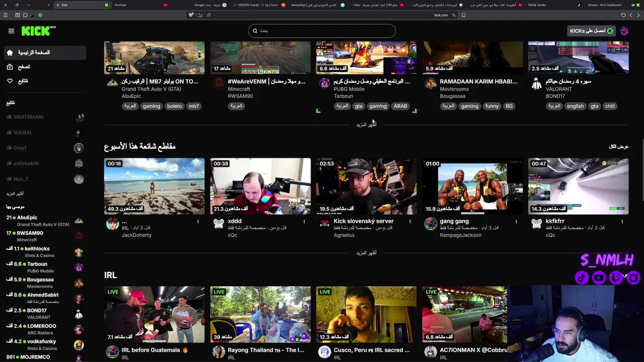Image resolution: width=644 pixels, height=362 pixels.
Task: Click the gaming tag under AbuEpic stream
Action: coord(151,106)
